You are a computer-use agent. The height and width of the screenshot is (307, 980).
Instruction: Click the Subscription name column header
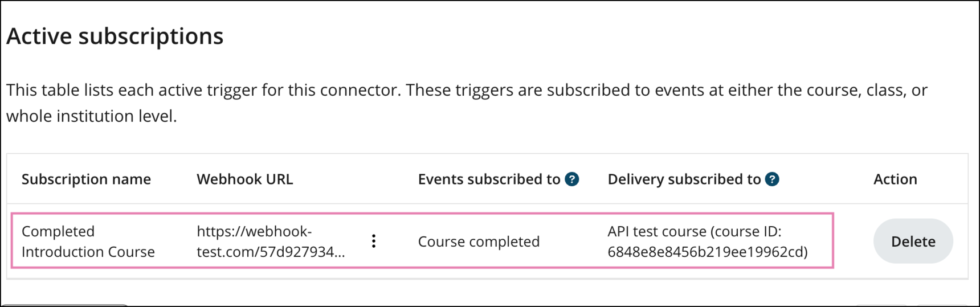tap(86, 179)
